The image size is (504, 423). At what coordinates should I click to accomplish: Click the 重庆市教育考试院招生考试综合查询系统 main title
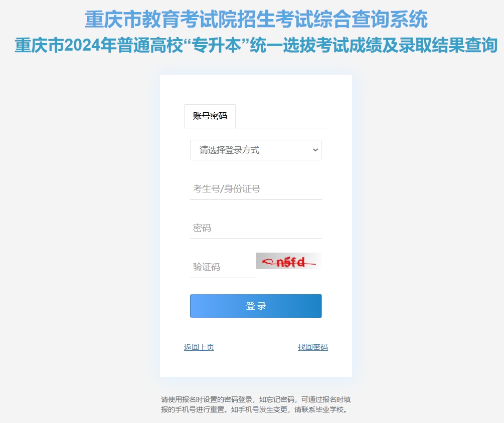pyautogui.click(x=256, y=19)
